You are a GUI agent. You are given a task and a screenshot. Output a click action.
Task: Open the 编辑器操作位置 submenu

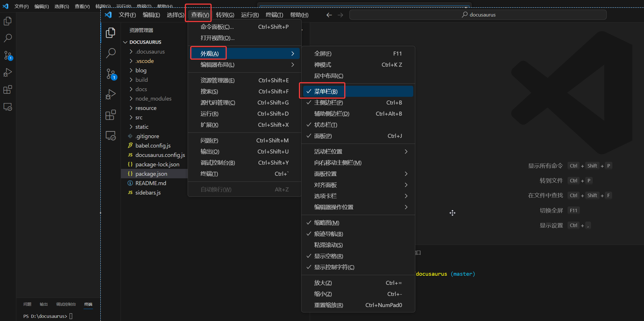click(x=358, y=207)
